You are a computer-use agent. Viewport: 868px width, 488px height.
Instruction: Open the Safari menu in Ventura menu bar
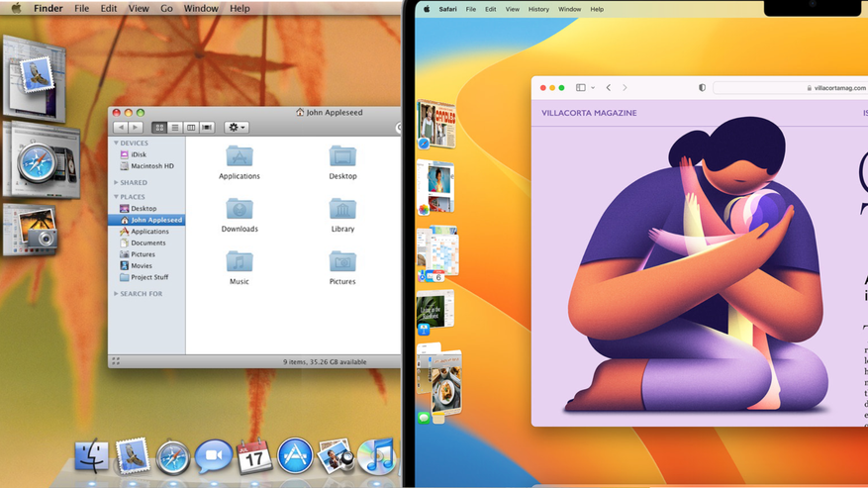point(447,9)
